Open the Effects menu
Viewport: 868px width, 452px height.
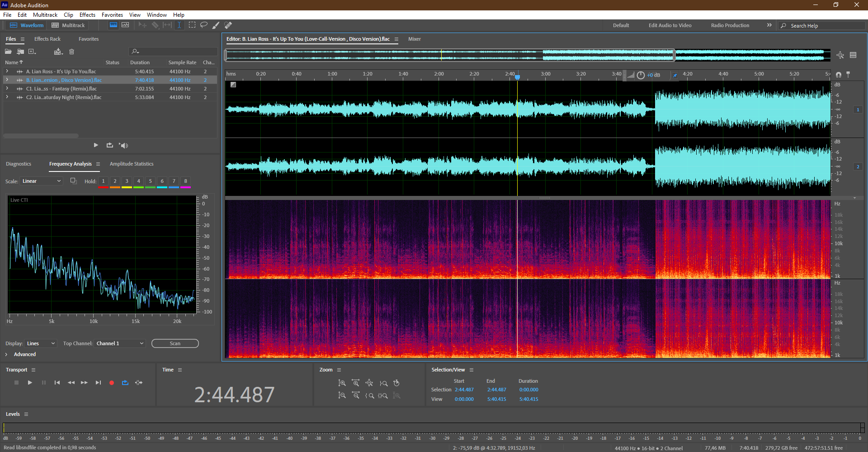[87, 15]
